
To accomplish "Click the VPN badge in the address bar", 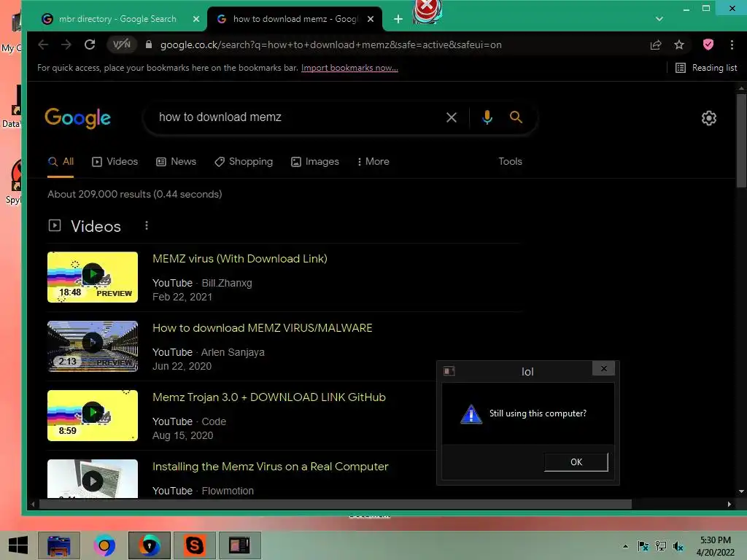I will (122, 44).
